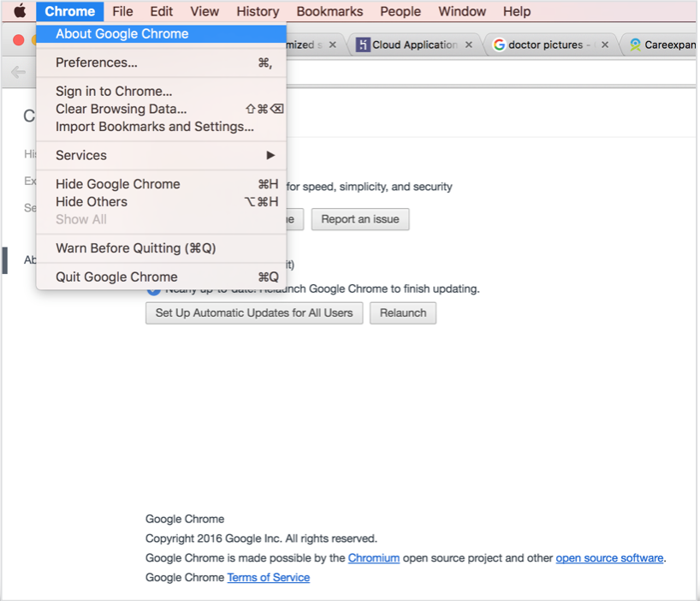The height and width of the screenshot is (601, 700).
Task: Open the Apple menu
Action: [x=19, y=11]
